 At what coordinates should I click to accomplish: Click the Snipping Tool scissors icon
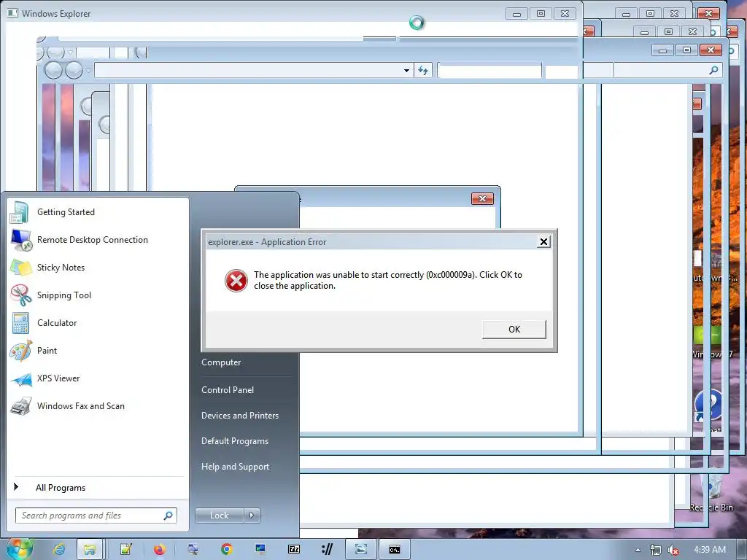pos(20,295)
